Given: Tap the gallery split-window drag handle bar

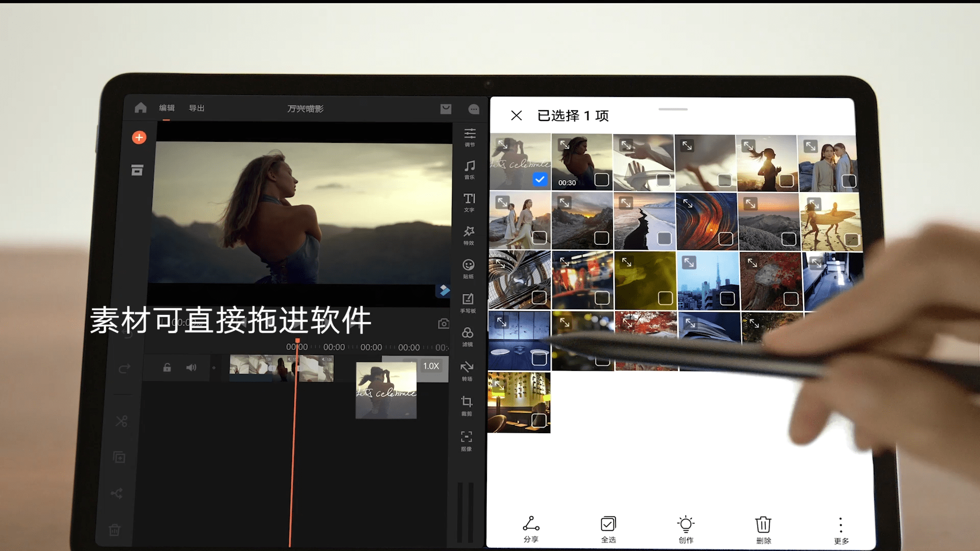Looking at the screenshot, I should coord(673,109).
